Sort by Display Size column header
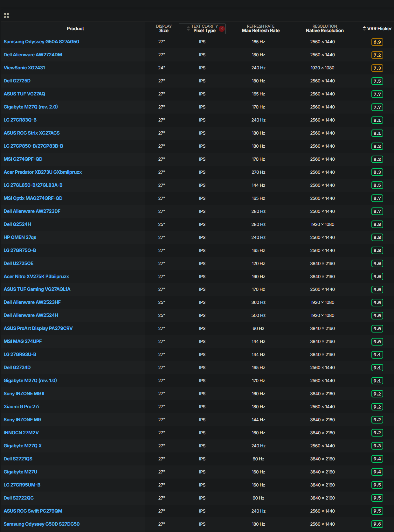Screen dimensions: 394x532 [164, 29]
